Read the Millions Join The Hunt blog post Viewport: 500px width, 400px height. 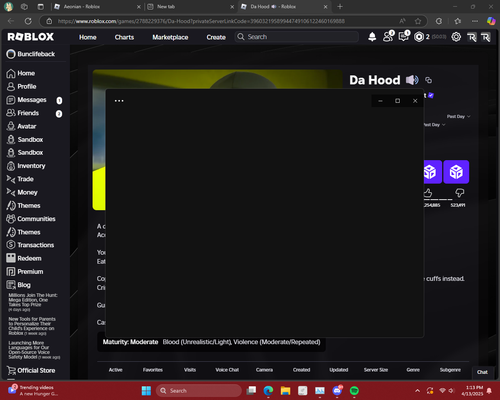tap(33, 302)
